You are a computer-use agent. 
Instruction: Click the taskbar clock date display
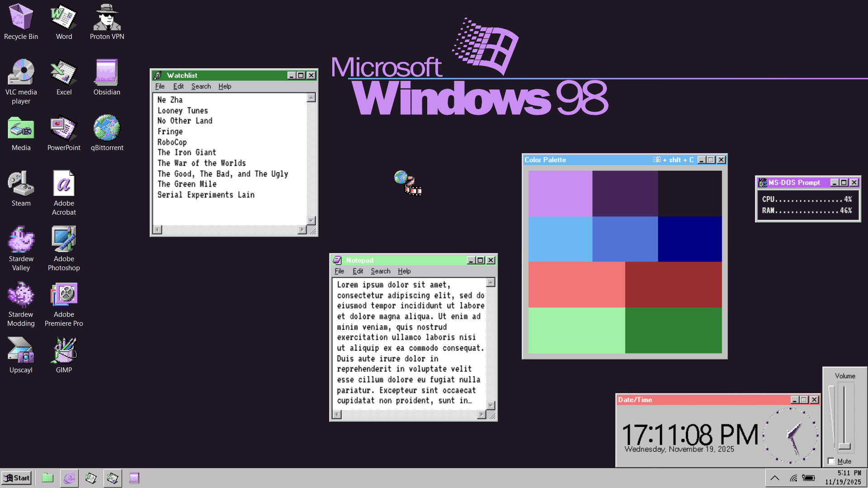pos(843,482)
